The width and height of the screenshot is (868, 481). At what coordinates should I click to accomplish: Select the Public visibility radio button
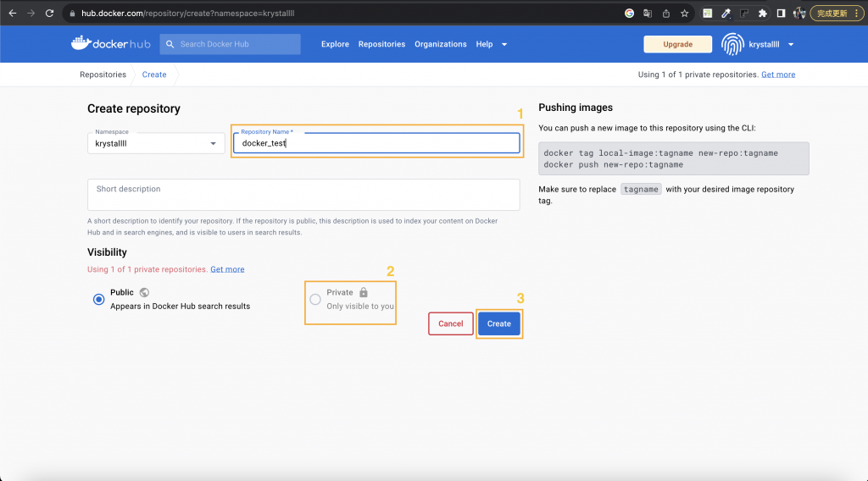(x=98, y=299)
